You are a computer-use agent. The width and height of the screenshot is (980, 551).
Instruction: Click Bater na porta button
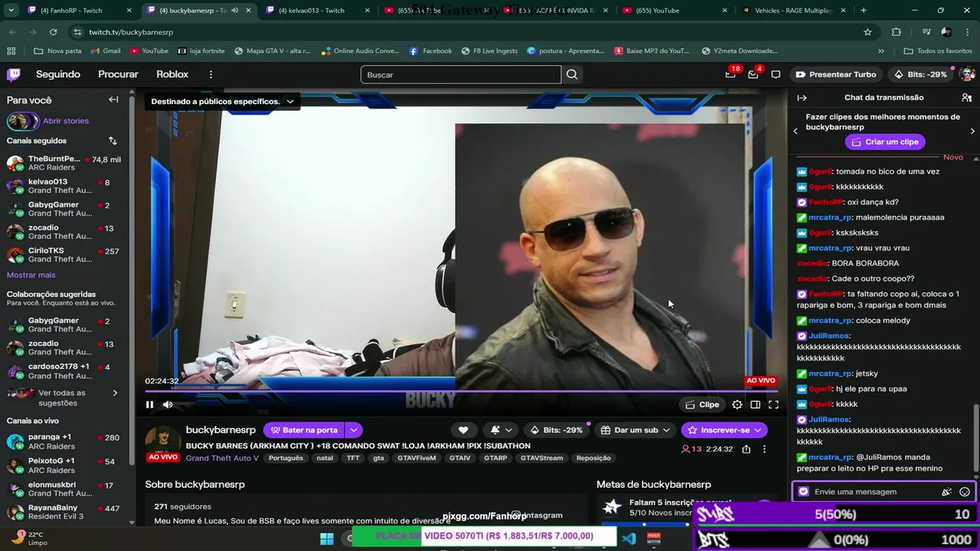point(304,430)
